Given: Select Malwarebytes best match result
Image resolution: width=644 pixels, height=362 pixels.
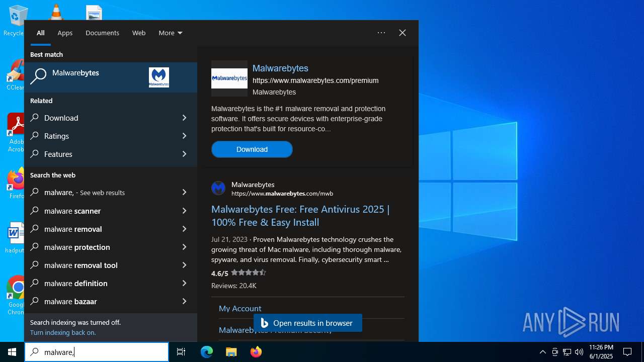Looking at the screenshot, I should click(x=111, y=77).
